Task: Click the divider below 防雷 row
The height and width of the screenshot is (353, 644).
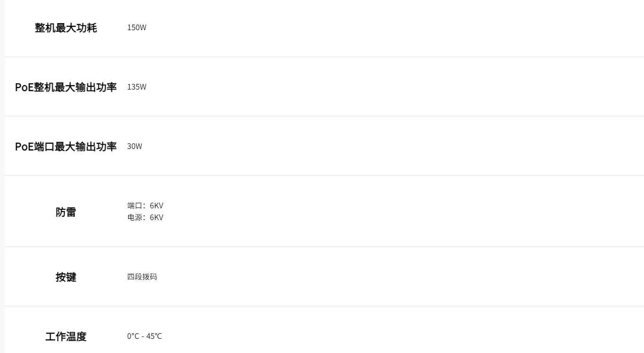Action: [x=324, y=246]
